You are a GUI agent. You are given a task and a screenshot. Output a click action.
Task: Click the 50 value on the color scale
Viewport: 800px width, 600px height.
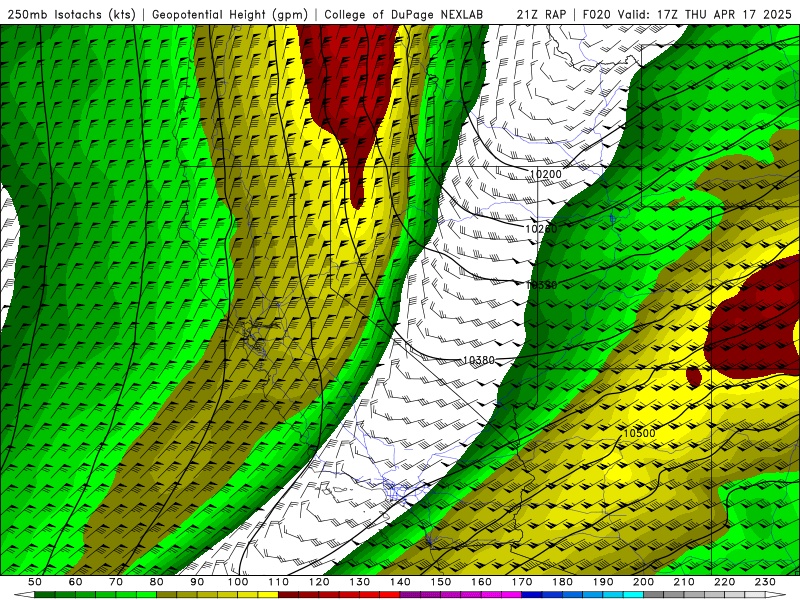(35, 582)
